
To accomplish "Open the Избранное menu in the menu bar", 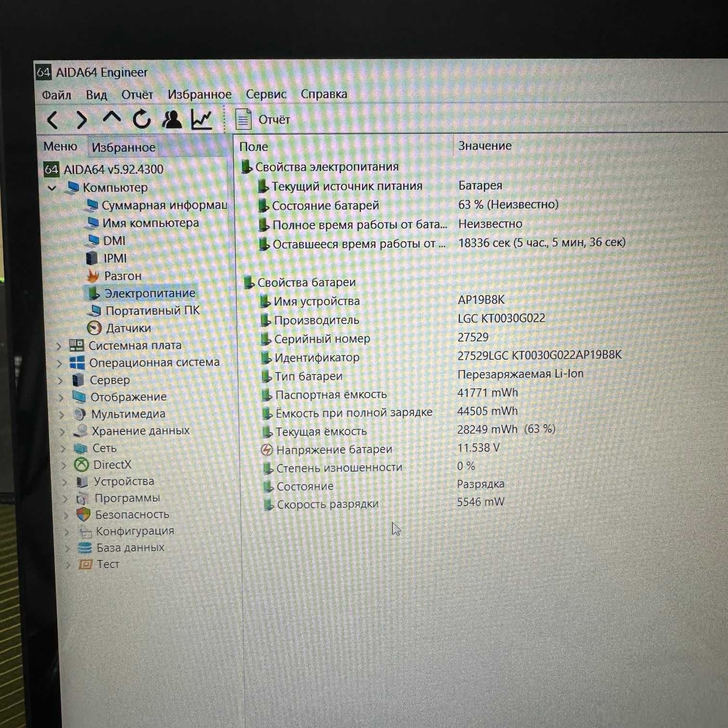I will point(199,94).
